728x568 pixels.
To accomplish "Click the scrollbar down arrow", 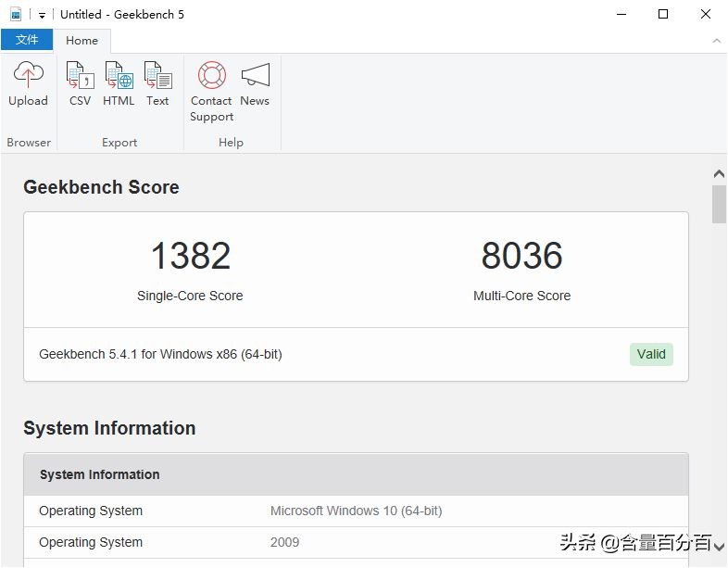I will 720,547.
